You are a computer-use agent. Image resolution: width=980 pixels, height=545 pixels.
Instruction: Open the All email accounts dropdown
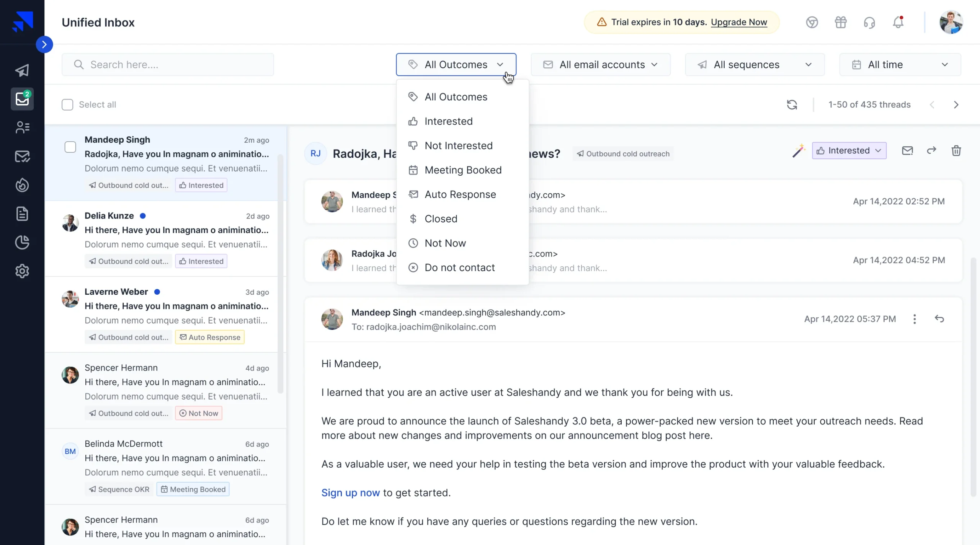point(600,65)
